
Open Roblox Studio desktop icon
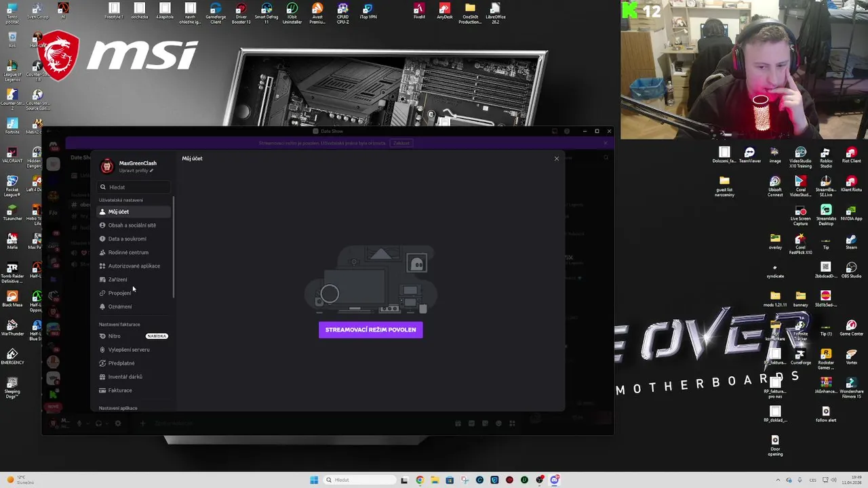pyautogui.click(x=826, y=158)
